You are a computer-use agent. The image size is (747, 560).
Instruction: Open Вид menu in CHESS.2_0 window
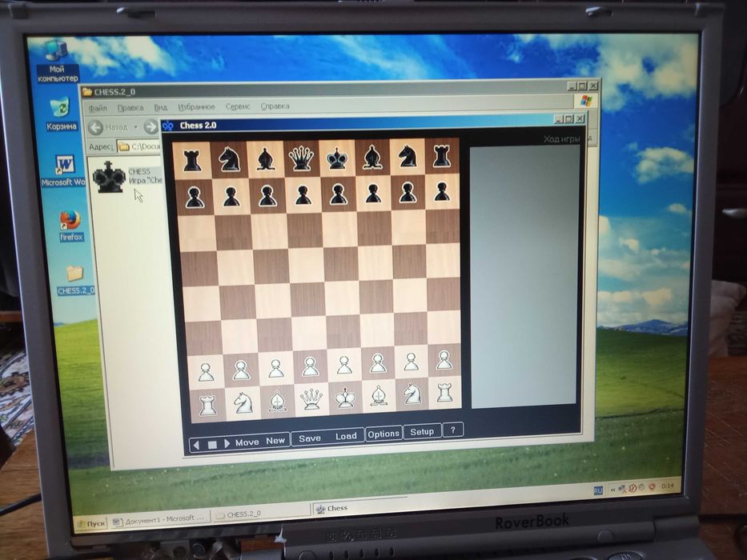161,108
